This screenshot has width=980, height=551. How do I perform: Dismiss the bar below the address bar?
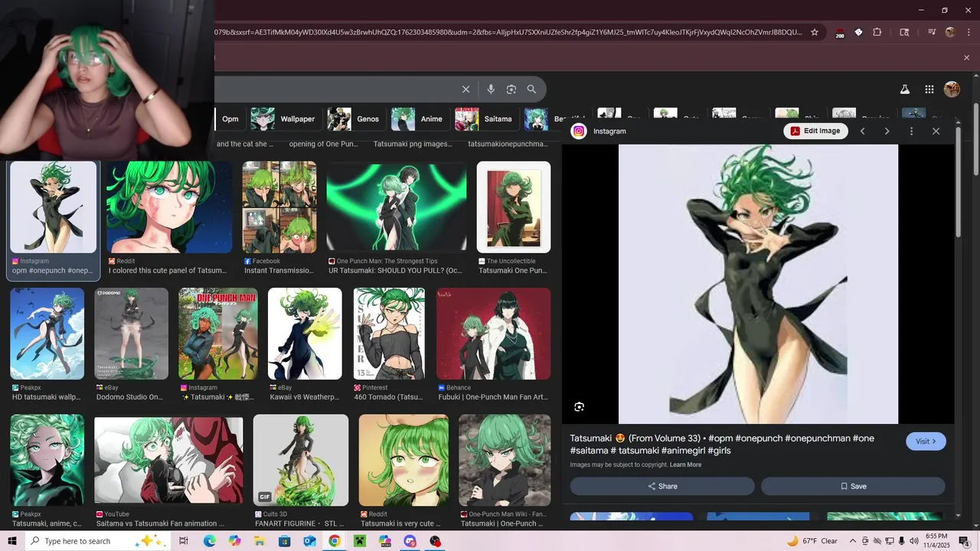coord(966,57)
